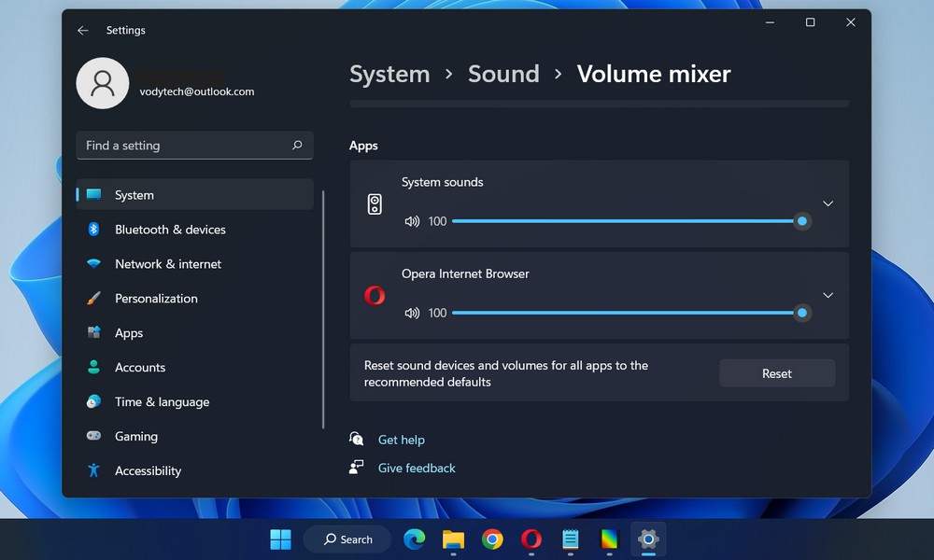Click the Give feedback icon
The width and height of the screenshot is (934, 560).
point(356,468)
